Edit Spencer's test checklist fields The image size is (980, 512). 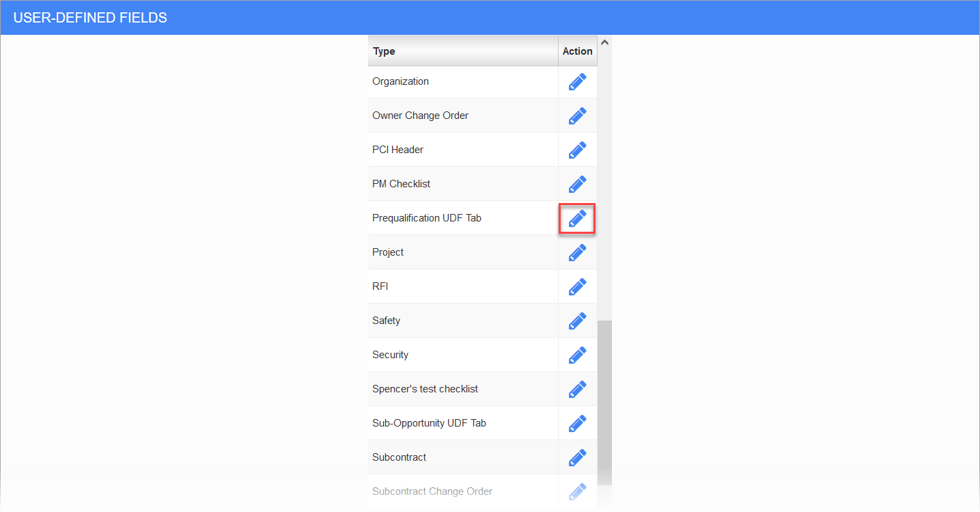[x=577, y=390]
